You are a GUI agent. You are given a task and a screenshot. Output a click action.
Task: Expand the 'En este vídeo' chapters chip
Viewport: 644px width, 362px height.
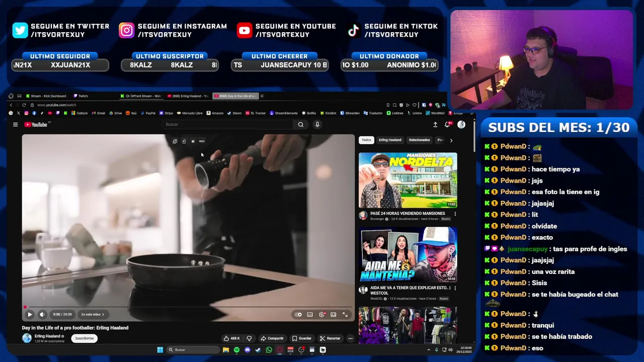[93, 314]
